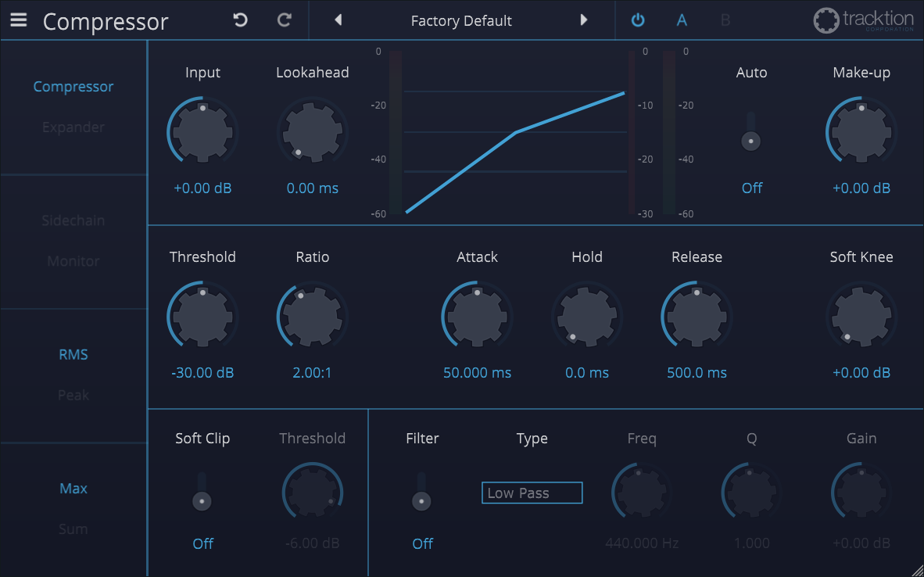924x577 pixels.
Task: Click the undo arrow icon
Action: pyautogui.click(x=241, y=20)
